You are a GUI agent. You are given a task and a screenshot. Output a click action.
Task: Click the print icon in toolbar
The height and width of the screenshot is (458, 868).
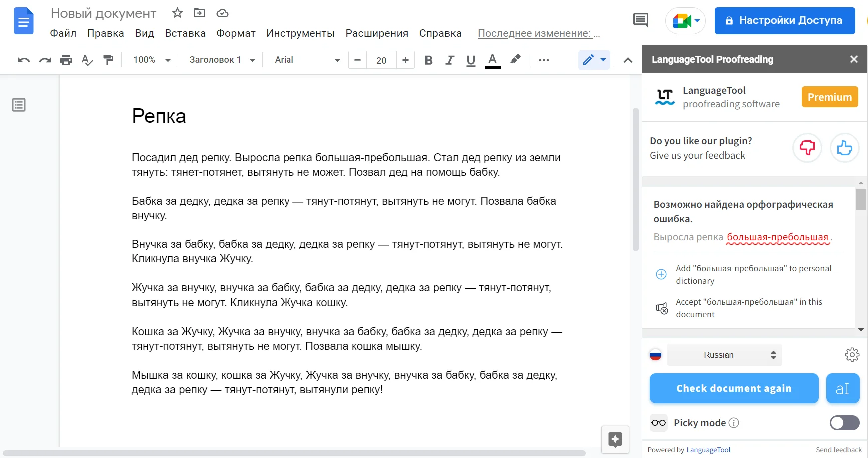(x=66, y=60)
